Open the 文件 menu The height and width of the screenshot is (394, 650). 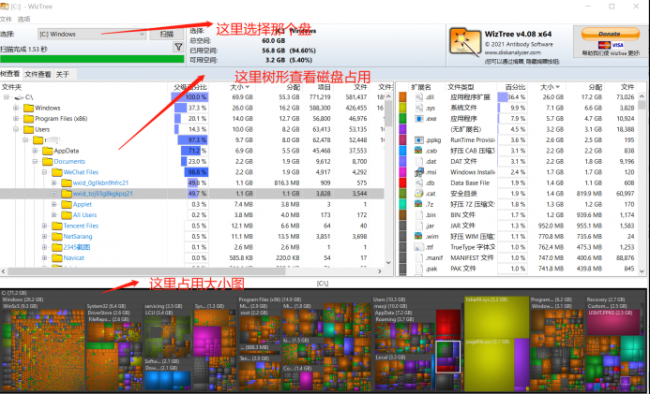coord(6,19)
